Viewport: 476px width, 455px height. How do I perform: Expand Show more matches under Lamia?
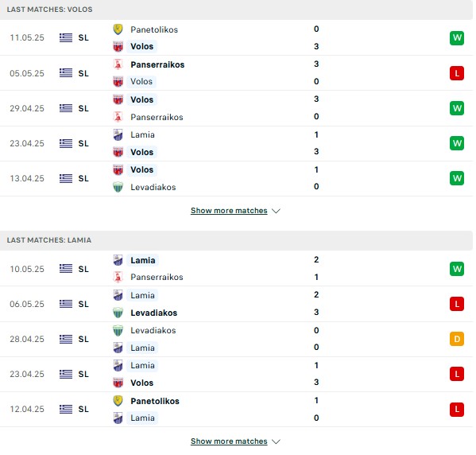229,441
